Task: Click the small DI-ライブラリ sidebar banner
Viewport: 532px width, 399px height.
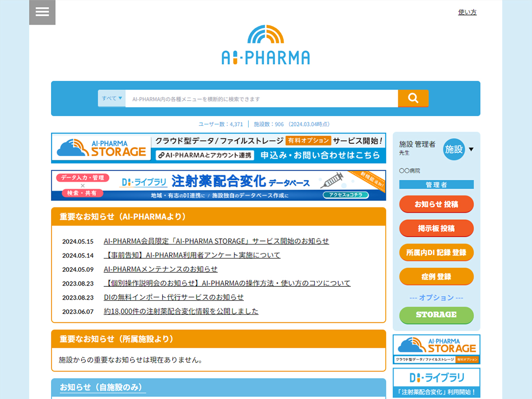Action: pos(436,383)
